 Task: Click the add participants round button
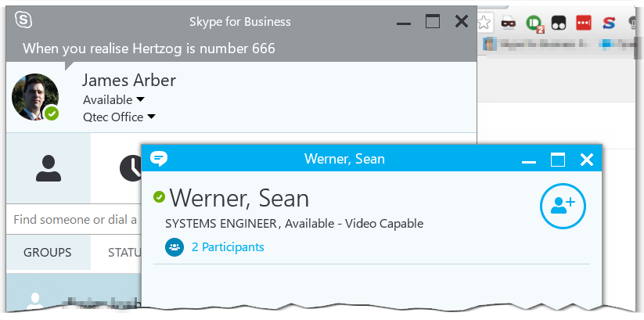coord(563,207)
